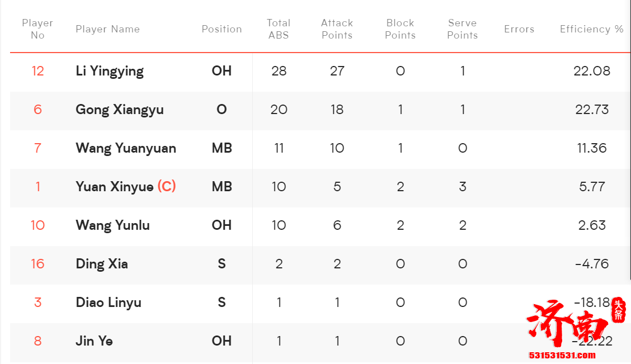This screenshot has width=631, height=364.
Task: Select Wang Yunlu in the table
Action: coord(112,225)
